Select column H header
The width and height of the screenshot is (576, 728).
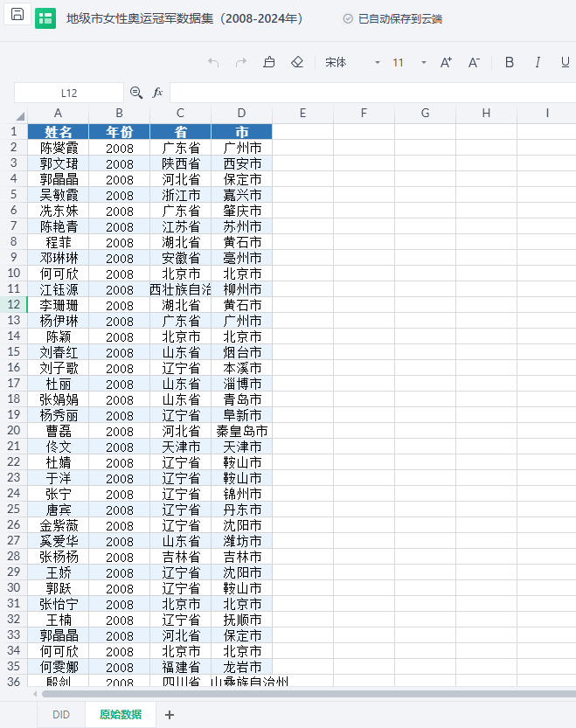486,114
